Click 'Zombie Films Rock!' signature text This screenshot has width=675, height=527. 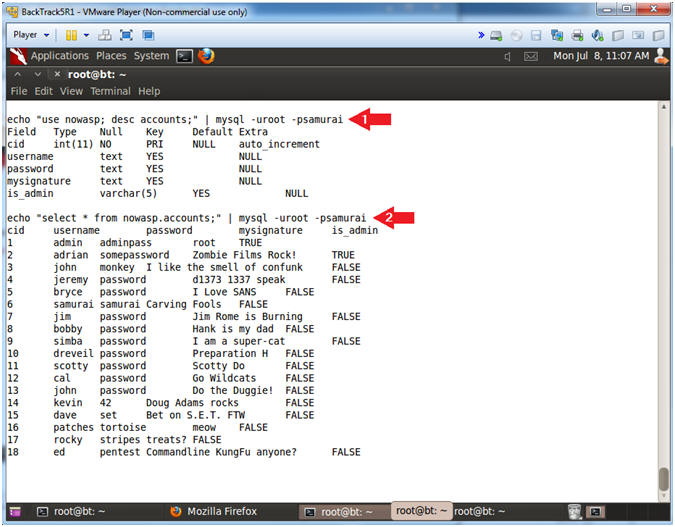click(x=244, y=255)
